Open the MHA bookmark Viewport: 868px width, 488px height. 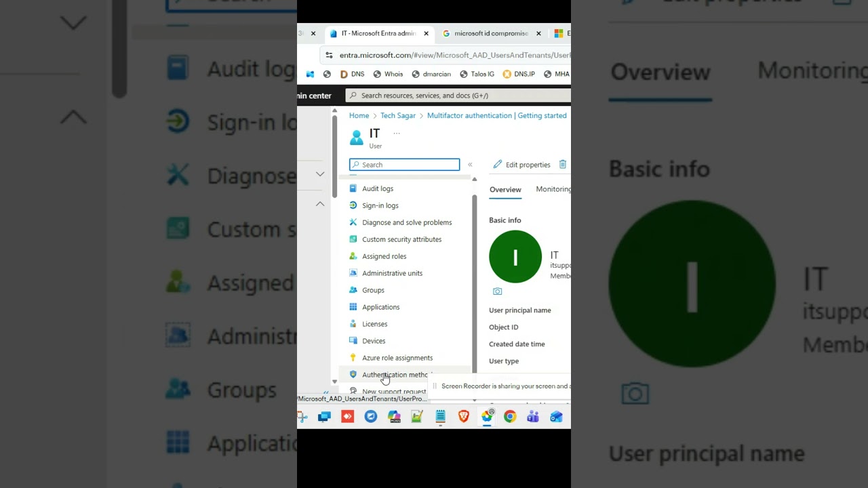(557, 75)
